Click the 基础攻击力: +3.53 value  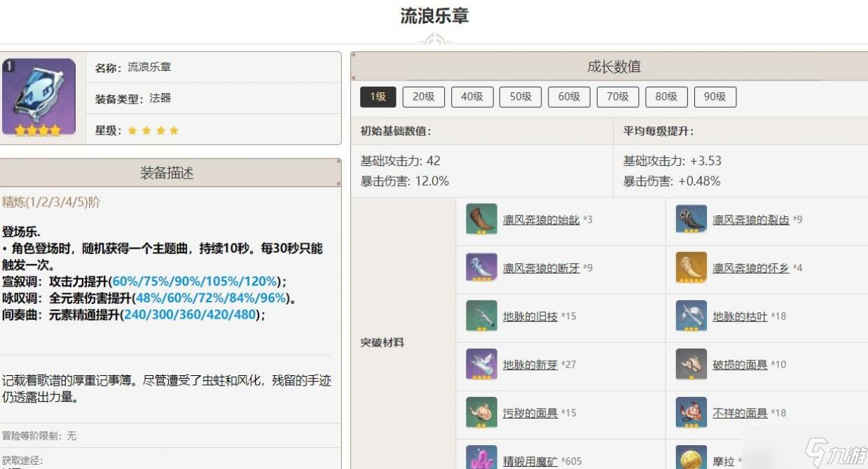pyautogui.click(x=672, y=161)
